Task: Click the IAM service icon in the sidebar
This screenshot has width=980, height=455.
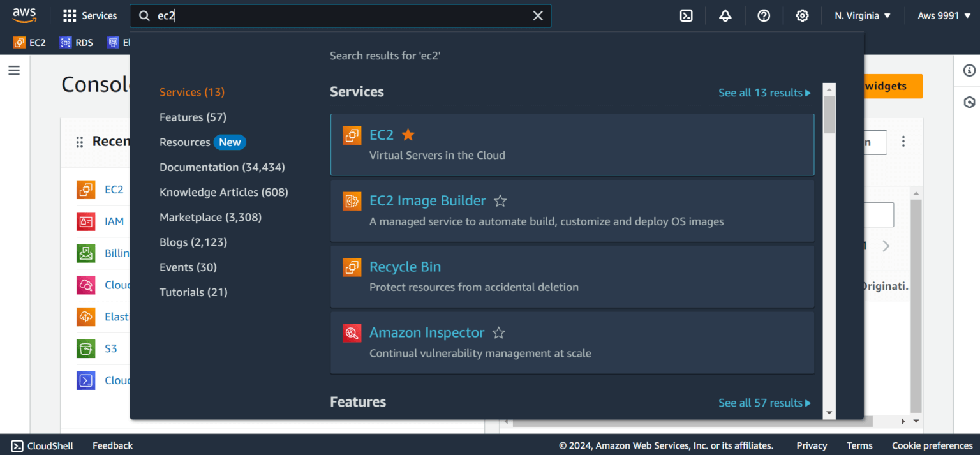Action: tap(85, 221)
